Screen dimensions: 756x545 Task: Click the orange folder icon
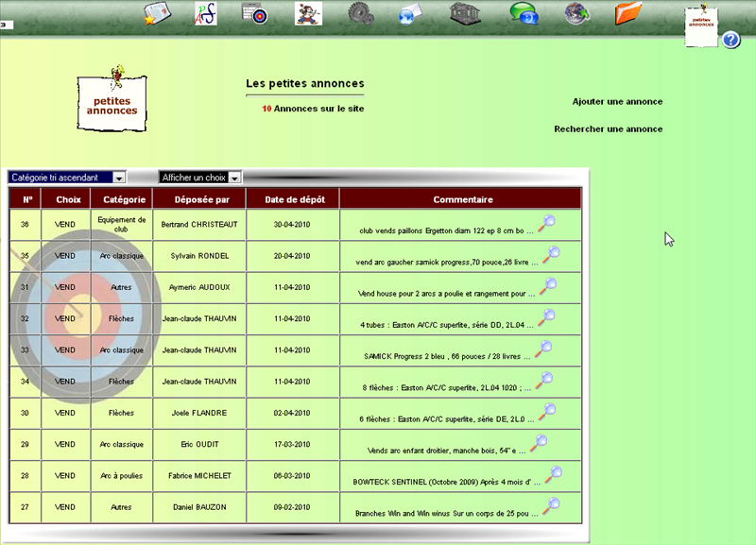(x=627, y=13)
